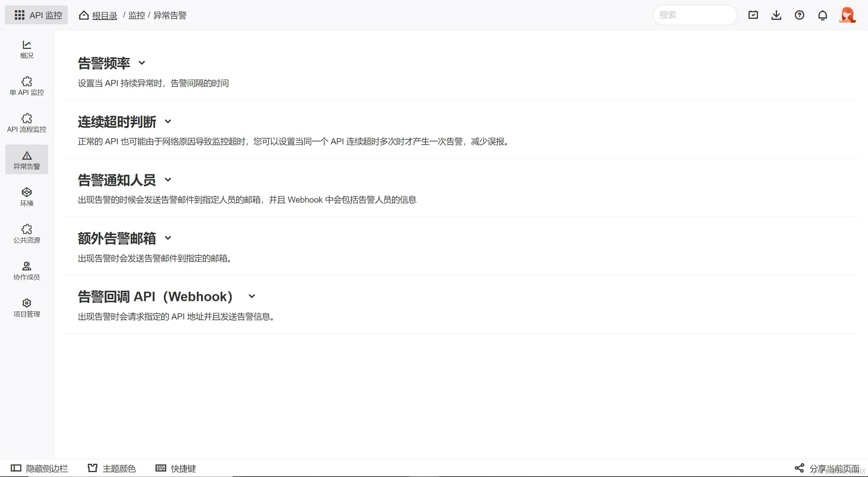Expand the 额外告警邮箱 section
This screenshot has width=868, height=477.
pyautogui.click(x=168, y=238)
